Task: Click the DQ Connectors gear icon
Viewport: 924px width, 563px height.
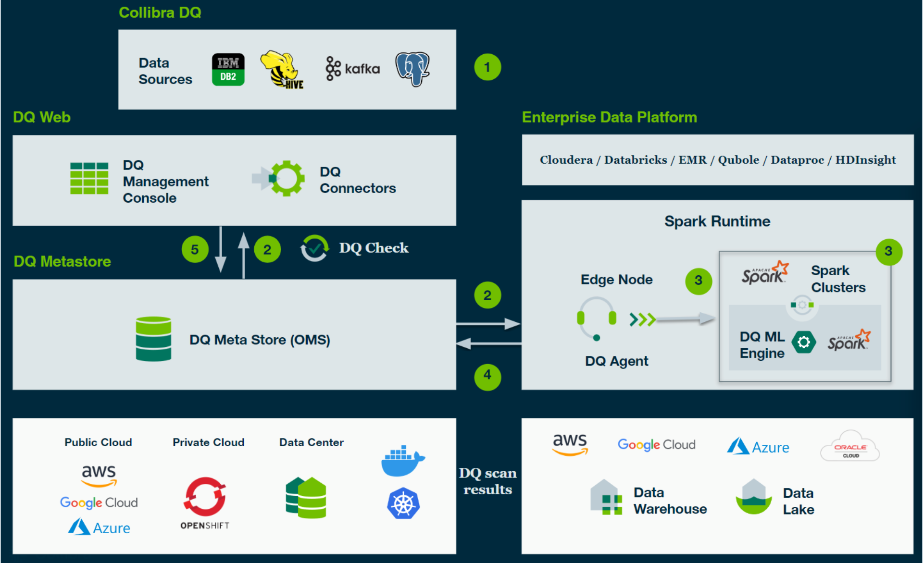Action: tap(286, 178)
